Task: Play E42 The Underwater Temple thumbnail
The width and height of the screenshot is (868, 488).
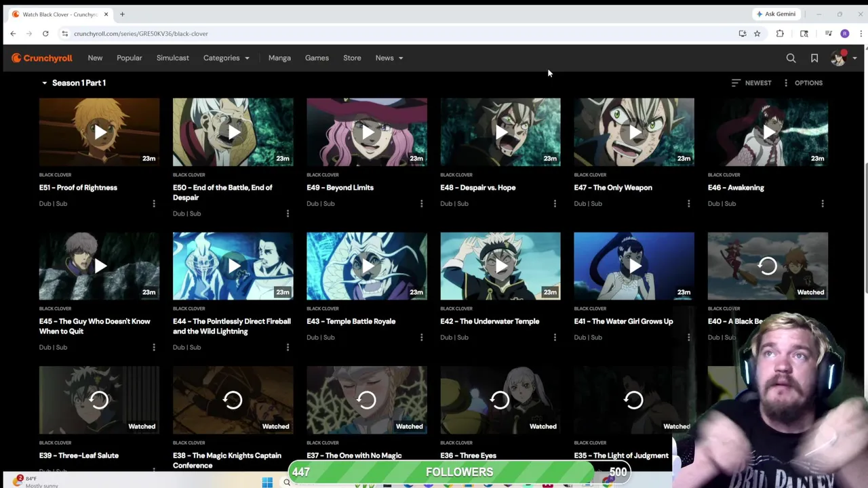Action: [x=500, y=266]
